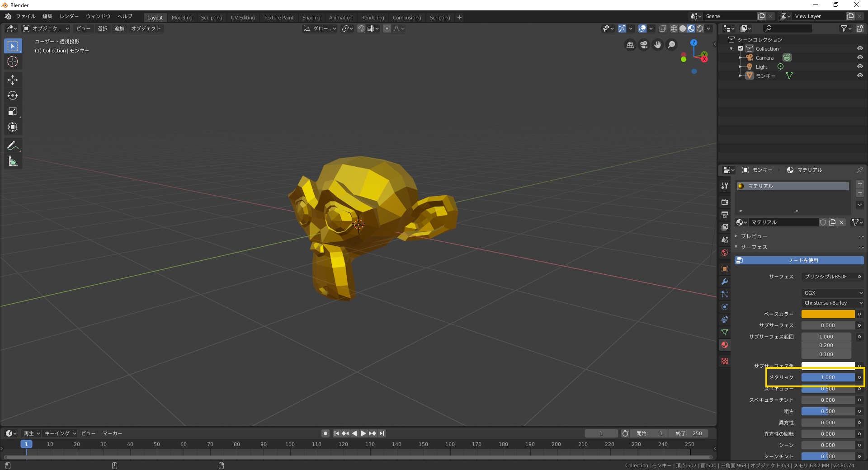Switch to camera view icon
The height and width of the screenshot is (470, 868).
point(644,45)
